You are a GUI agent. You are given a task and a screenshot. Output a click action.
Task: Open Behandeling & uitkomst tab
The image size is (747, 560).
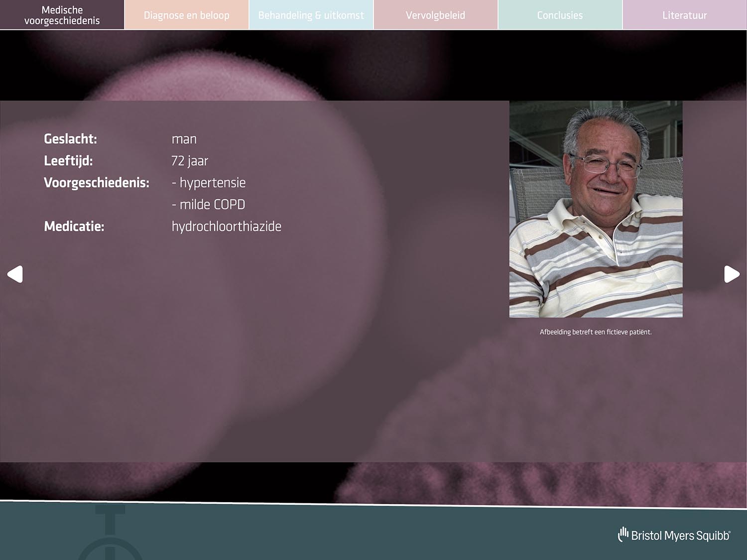(311, 15)
